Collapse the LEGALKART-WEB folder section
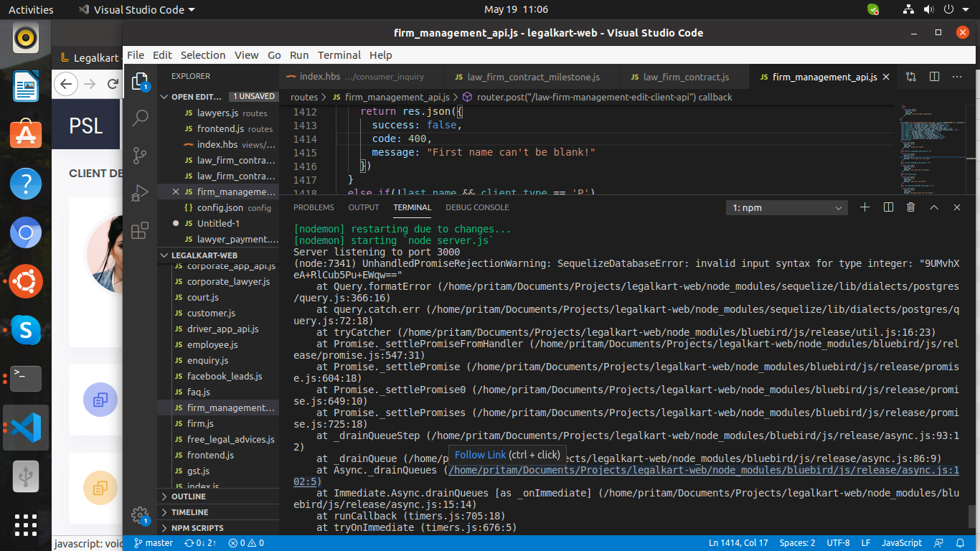This screenshot has height=551, width=980. pyautogui.click(x=204, y=255)
